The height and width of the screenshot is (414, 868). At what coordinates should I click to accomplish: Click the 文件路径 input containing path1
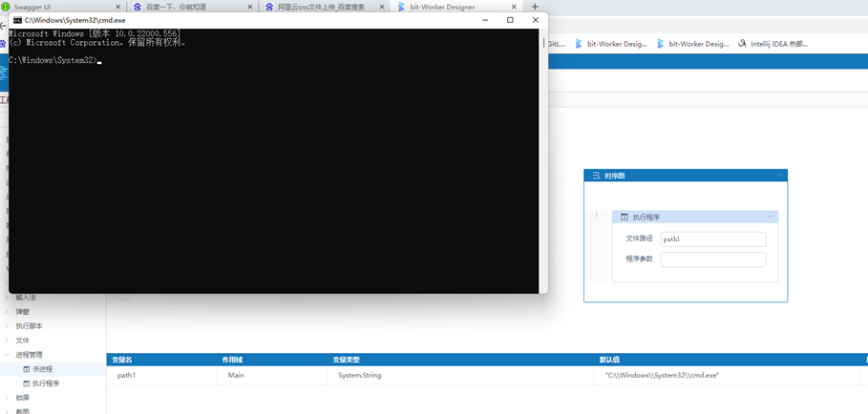pos(712,239)
